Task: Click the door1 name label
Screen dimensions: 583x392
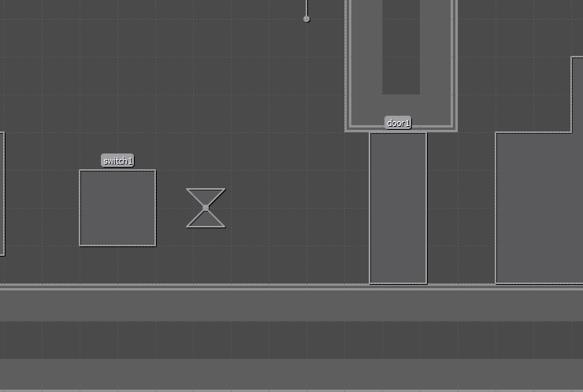Action: click(398, 123)
